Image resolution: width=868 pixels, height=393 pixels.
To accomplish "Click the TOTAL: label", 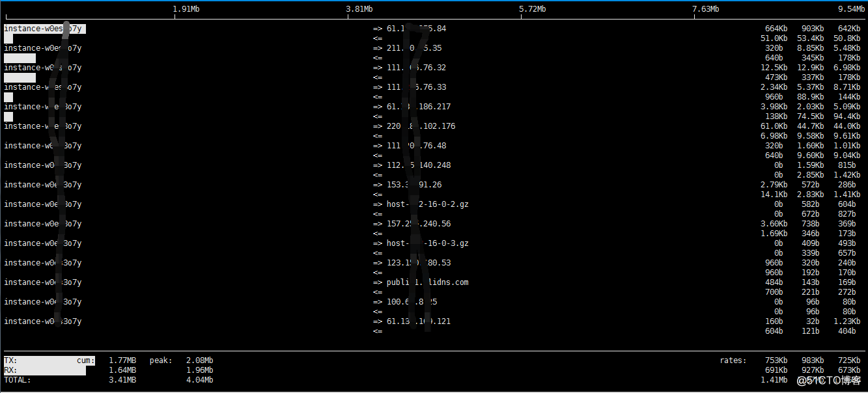I will tap(17, 380).
